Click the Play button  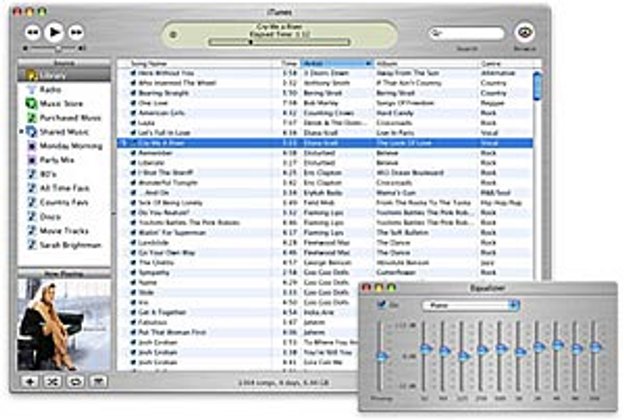(54, 32)
